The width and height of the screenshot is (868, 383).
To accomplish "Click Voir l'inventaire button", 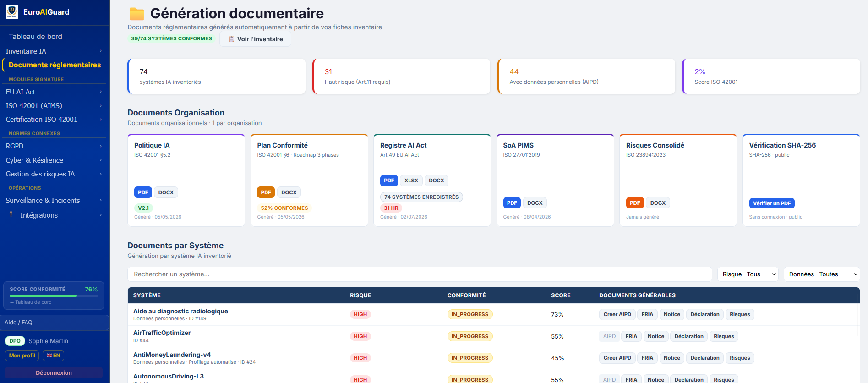I will click(x=256, y=39).
